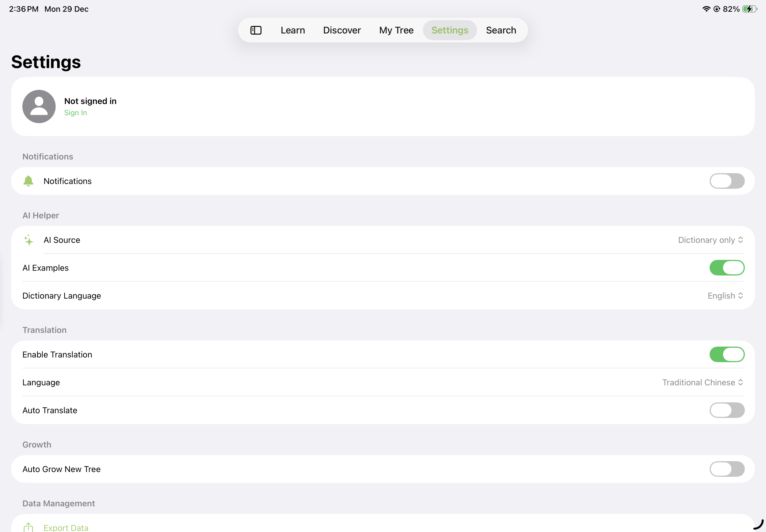
Task: Switch on Auto Grow New Tree
Action: (x=727, y=469)
